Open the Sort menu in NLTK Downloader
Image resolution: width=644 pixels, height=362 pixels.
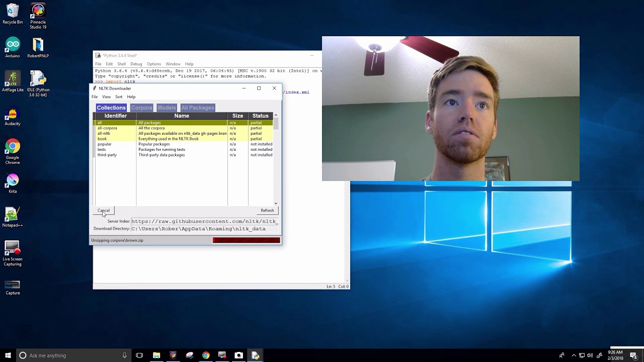coord(119,97)
